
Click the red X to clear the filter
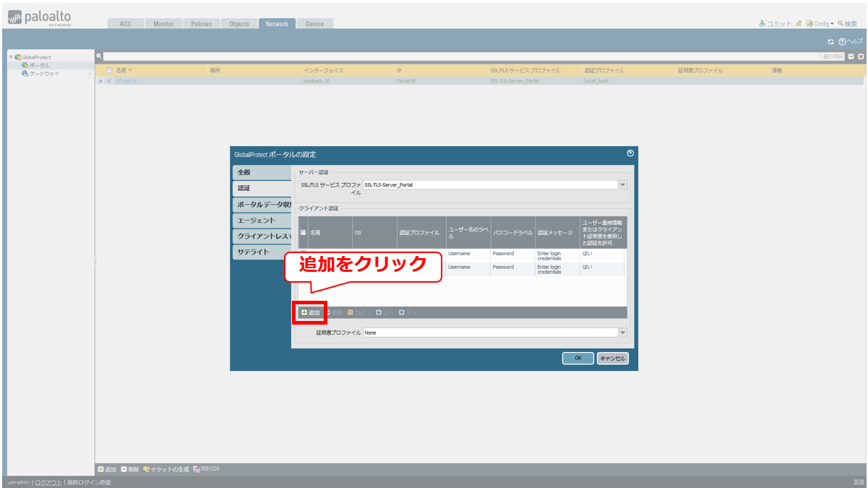(860, 56)
